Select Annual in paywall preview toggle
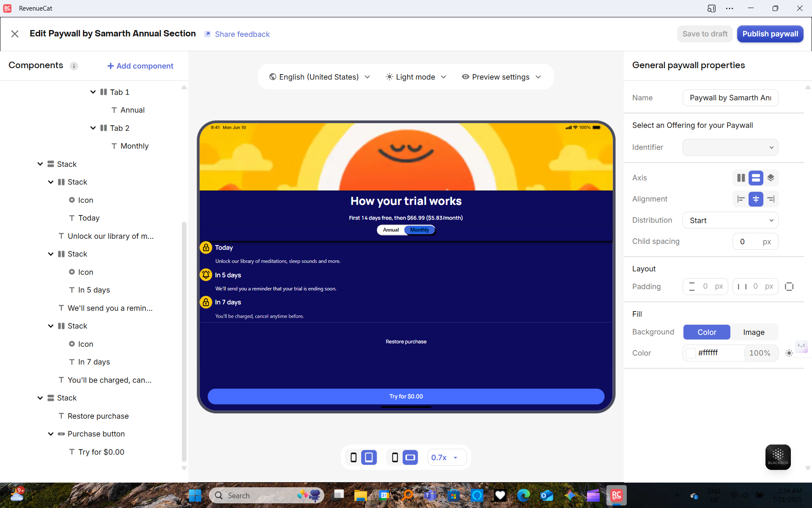 tap(391, 230)
